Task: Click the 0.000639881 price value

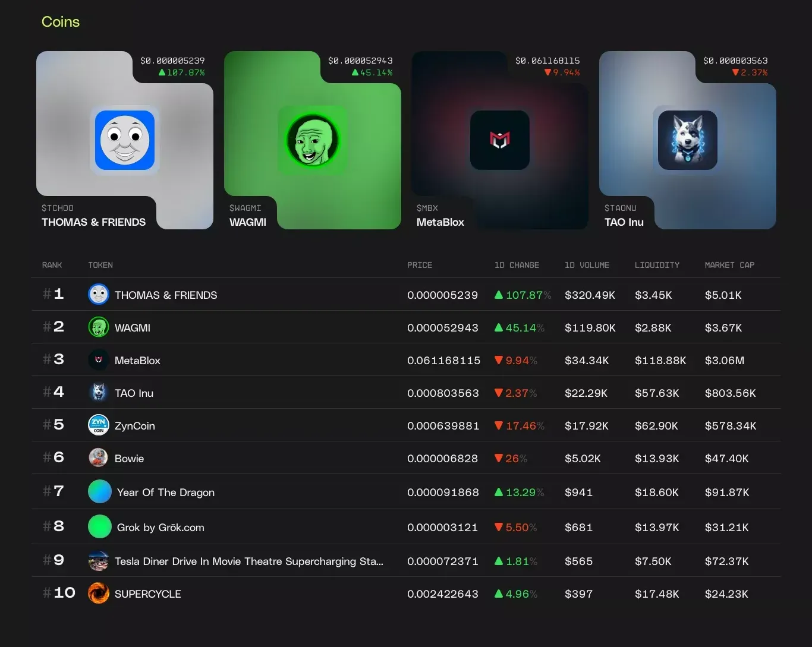Action: pos(443,426)
